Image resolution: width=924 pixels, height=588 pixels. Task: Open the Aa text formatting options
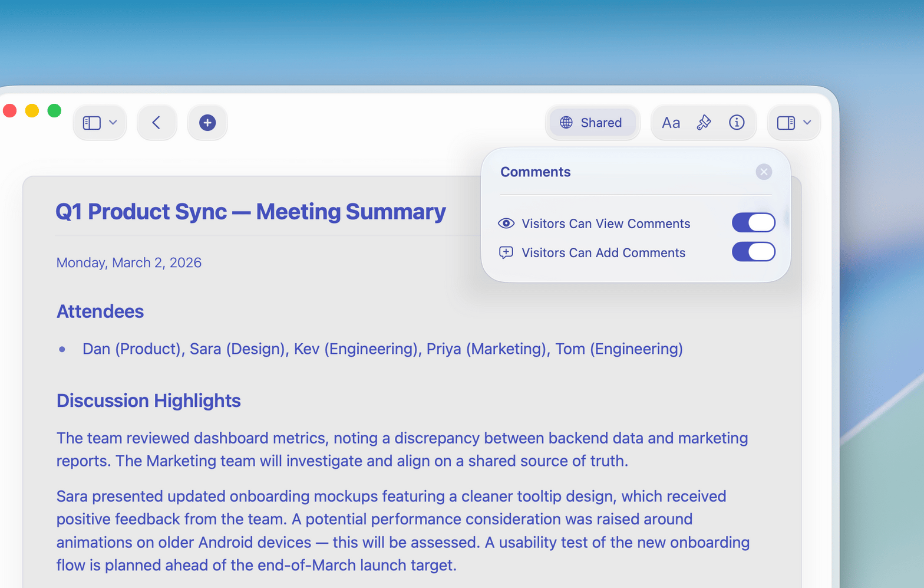click(671, 123)
